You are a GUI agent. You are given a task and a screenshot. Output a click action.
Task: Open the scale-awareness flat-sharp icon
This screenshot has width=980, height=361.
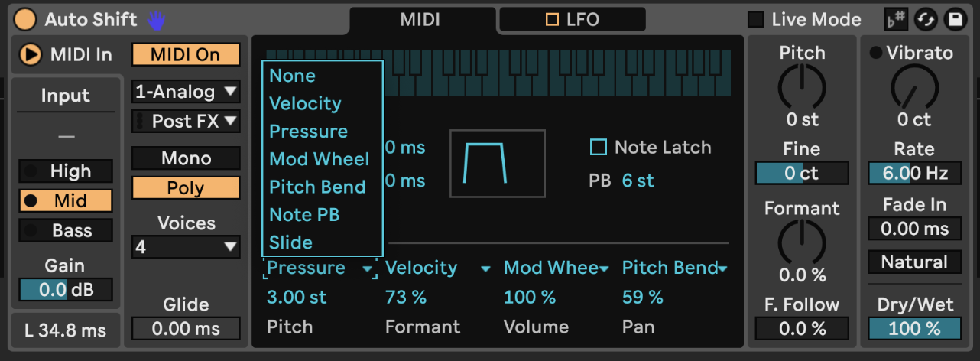pyautogui.click(x=895, y=20)
